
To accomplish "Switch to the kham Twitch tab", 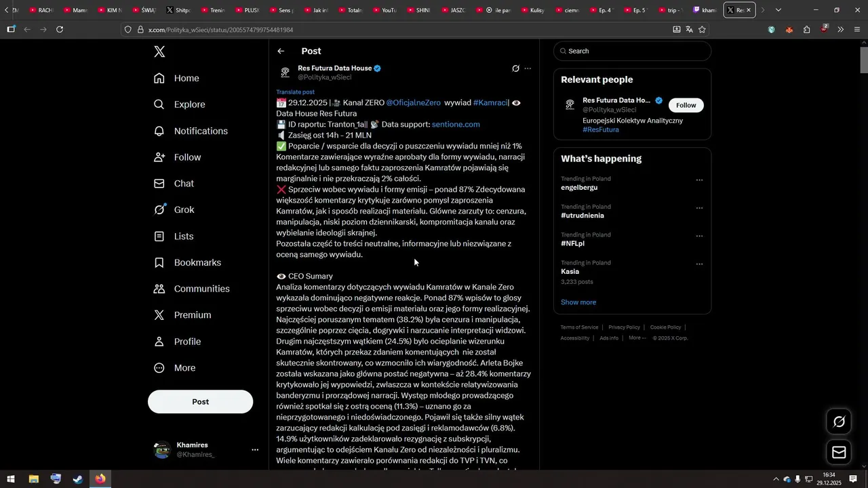I will (704, 10).
